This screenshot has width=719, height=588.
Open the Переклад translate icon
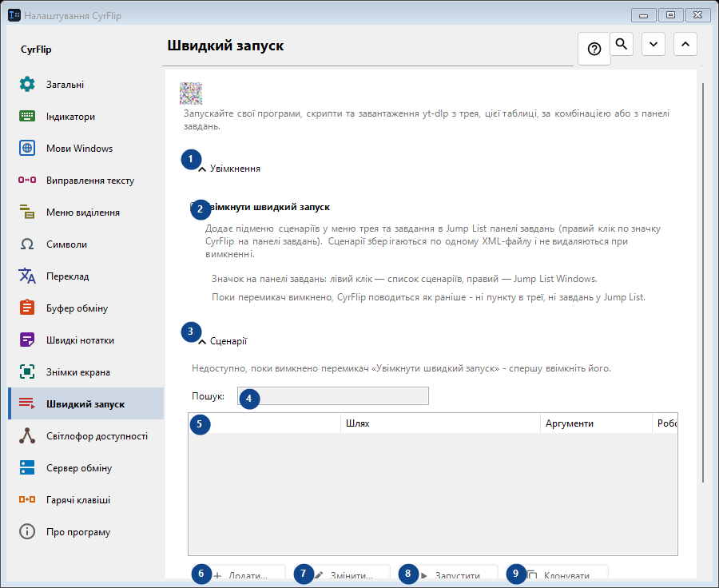(x=27, y=276)
